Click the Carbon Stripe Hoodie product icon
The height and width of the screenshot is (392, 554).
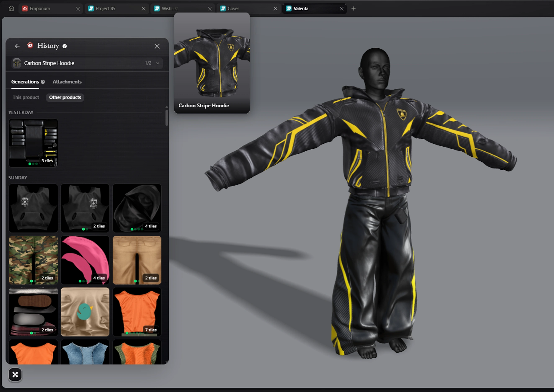tap(17, 63)
